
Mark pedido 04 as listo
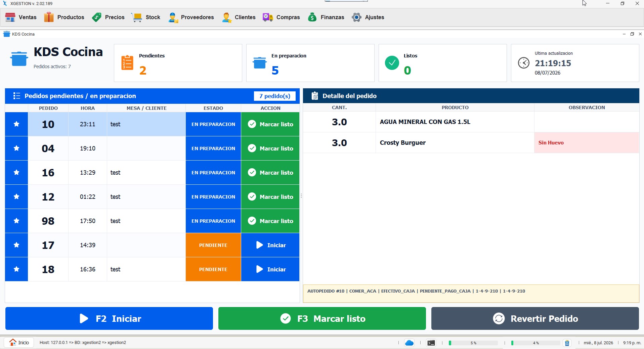270,148
